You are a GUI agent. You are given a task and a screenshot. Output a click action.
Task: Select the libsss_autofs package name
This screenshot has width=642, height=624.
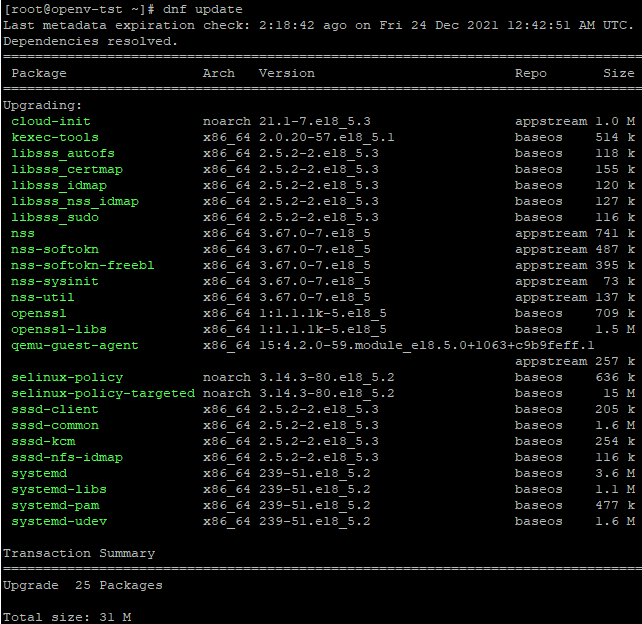pos(63,153)
